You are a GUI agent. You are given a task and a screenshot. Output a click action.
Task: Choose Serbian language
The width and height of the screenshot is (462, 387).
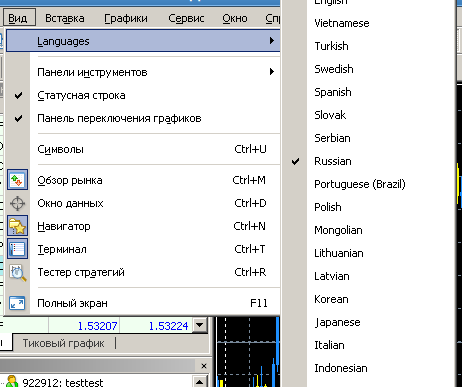332,138
